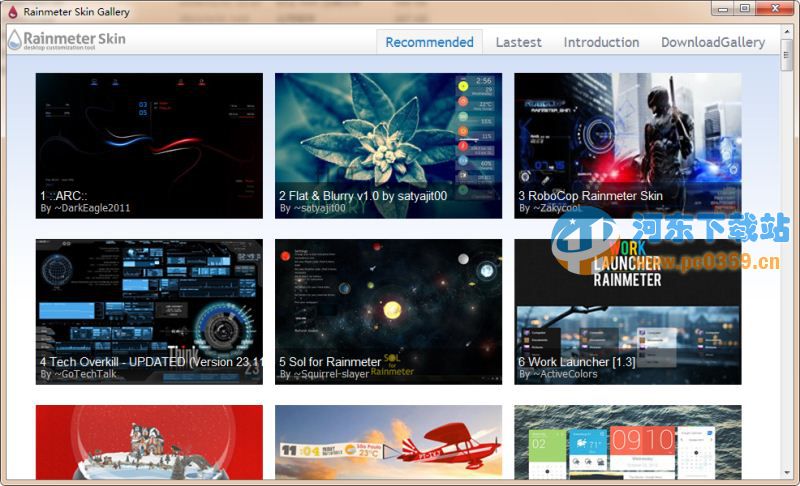Click author name ~DarkEagle2011
Viewport: 800px width, 486px height.
point(92,208)
